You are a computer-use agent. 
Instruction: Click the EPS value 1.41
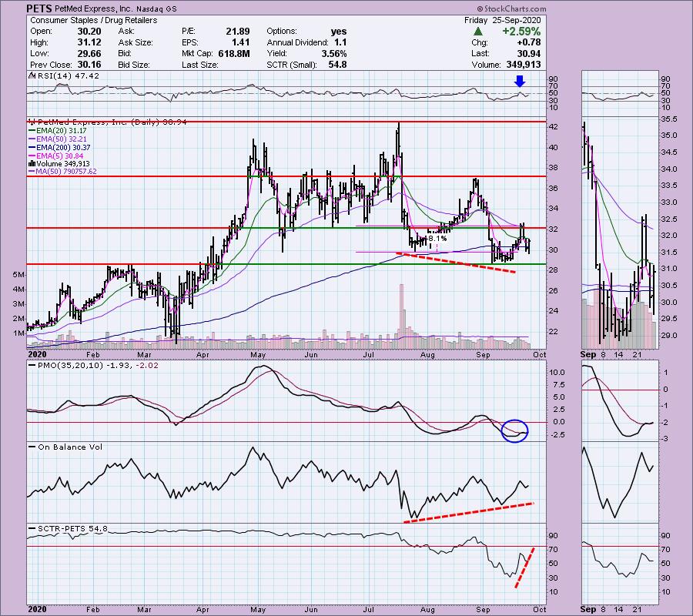tap(241, 42)
